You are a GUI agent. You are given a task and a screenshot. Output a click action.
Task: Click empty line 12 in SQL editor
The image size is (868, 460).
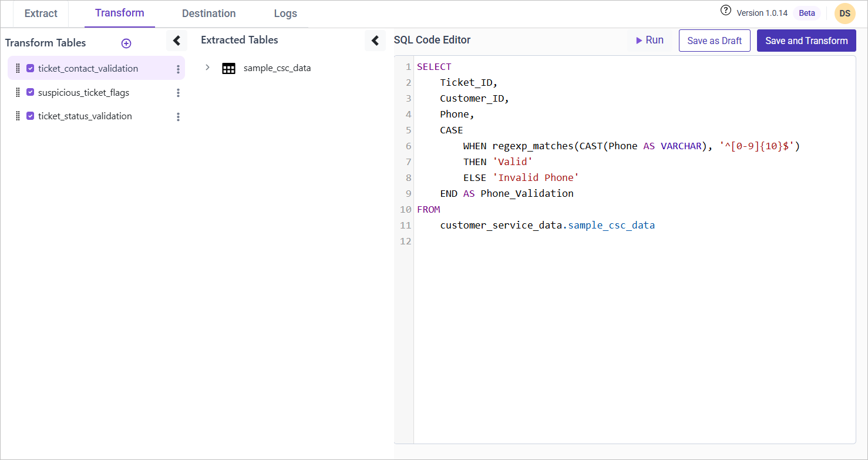coord(529,241)
